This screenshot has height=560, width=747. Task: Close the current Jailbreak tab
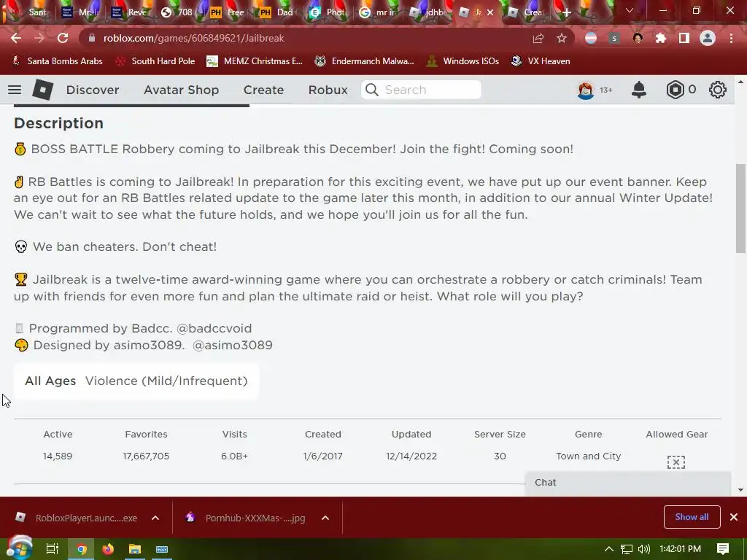pyautogui.click(x=490, y=12)
